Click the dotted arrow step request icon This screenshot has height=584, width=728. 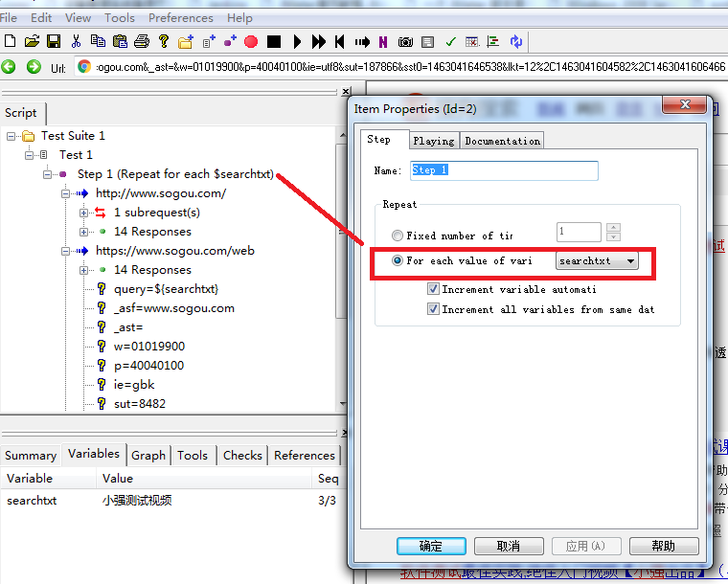pyautogui.click(x=362, y=42)
